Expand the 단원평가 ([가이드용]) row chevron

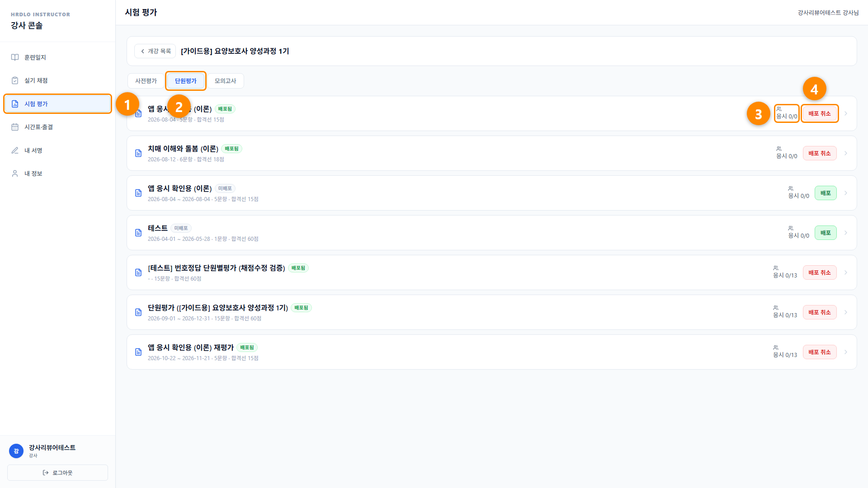click(846, 312)
